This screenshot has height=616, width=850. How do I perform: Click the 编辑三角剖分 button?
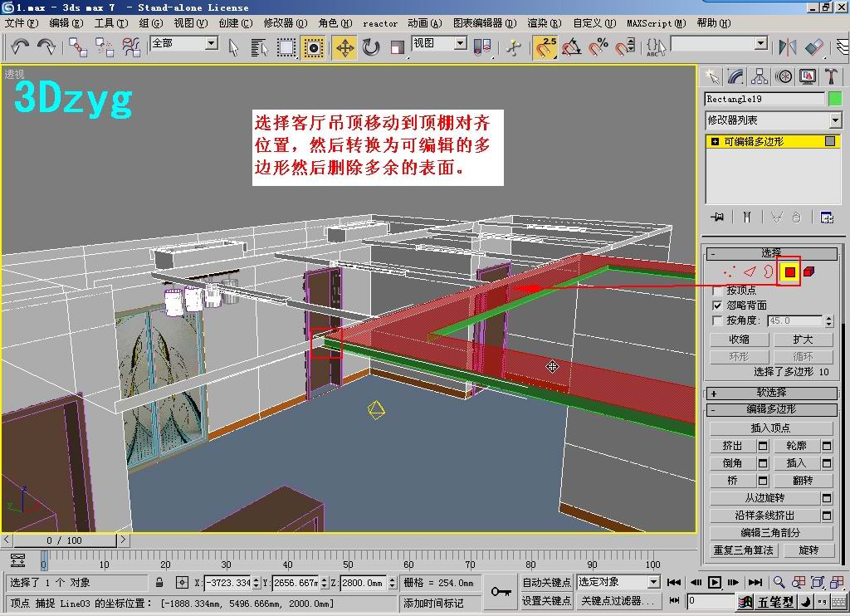[771, 532]
